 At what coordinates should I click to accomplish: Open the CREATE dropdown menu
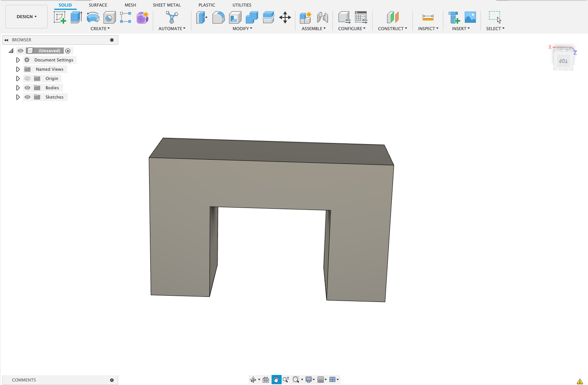(100, 29)
